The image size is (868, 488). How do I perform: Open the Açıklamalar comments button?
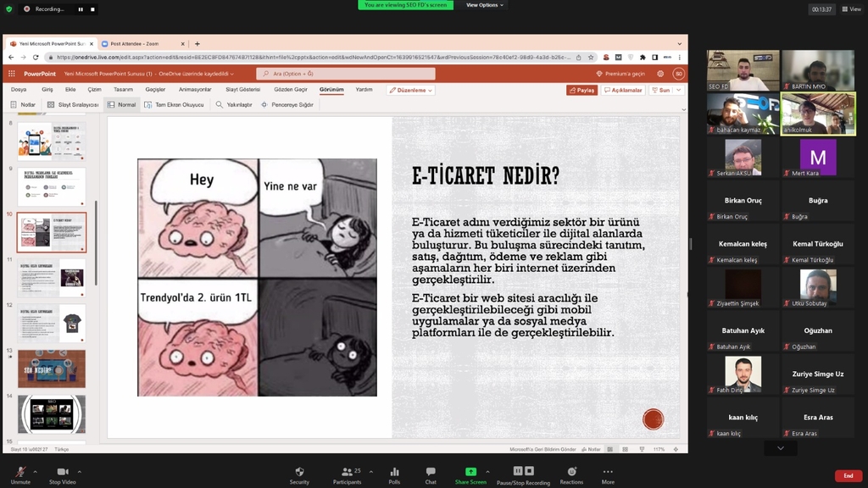point(623,90)
